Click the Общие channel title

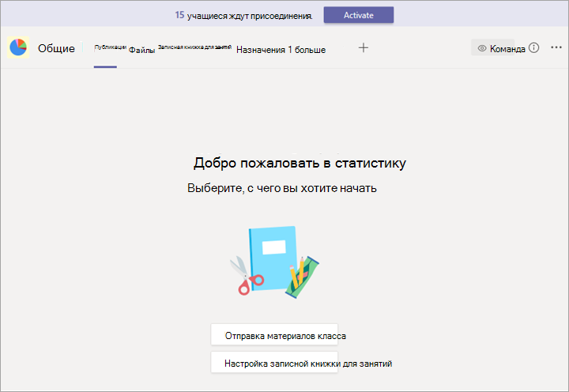(56, 48)
